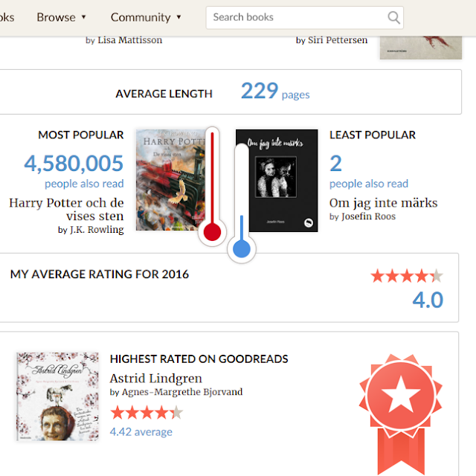Open author Agnes-Margrethe Bjorvand
The height and width of the screenshot is (476, 476).
pos(182,392)
